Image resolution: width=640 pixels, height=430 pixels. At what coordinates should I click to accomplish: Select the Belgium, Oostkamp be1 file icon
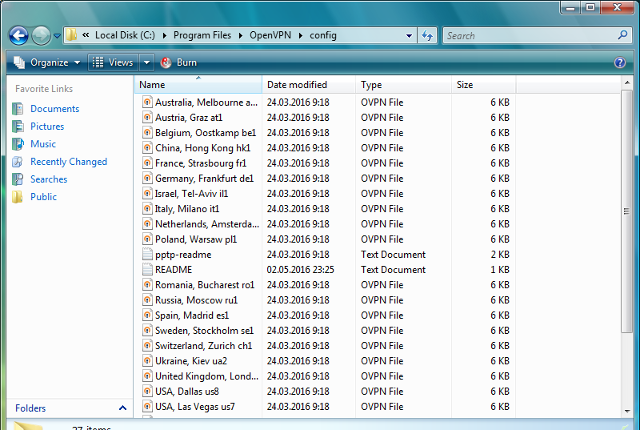(x=147, y=133)
